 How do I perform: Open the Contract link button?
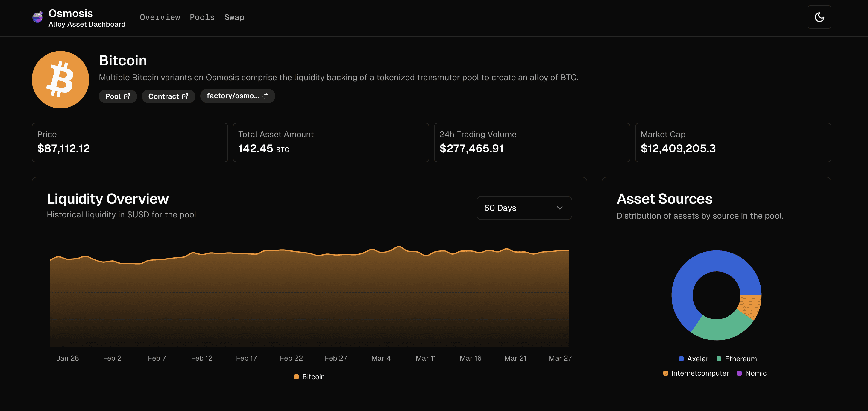click(168, 96)
